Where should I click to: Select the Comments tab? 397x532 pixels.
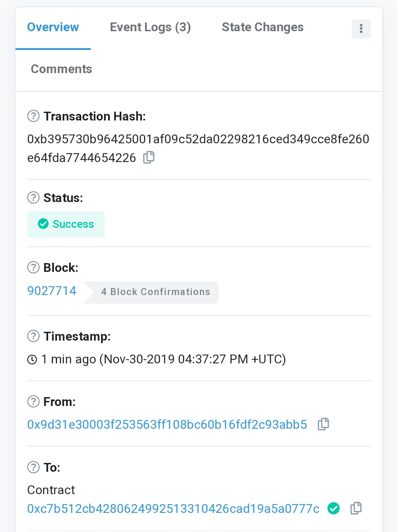pos(61,69)
